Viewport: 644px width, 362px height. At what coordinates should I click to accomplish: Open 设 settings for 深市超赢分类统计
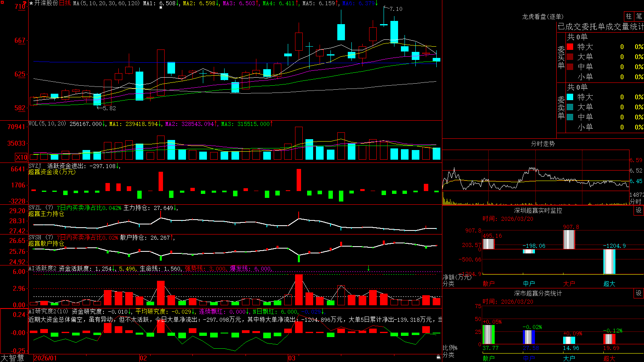click(x=639, y=293)
